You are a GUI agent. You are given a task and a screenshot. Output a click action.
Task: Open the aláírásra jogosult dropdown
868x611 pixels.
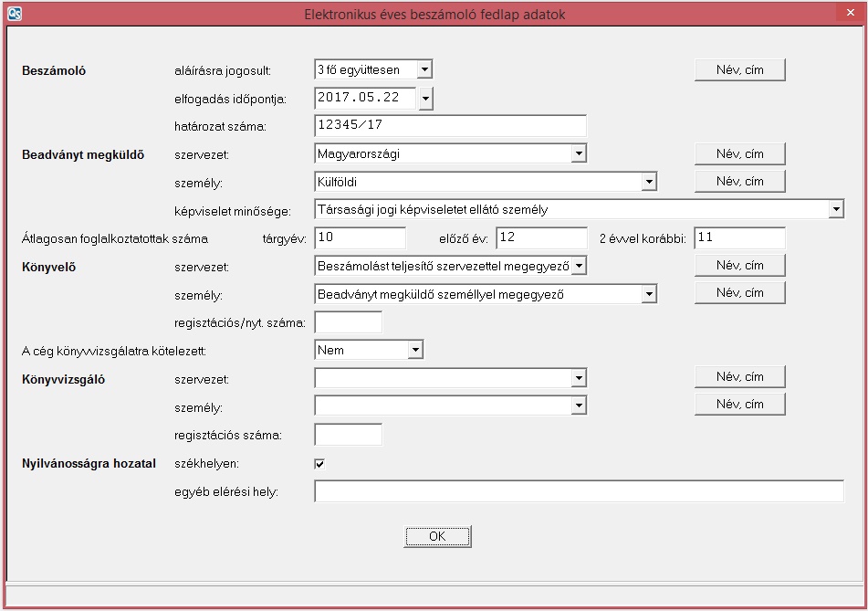coord(424,69)
